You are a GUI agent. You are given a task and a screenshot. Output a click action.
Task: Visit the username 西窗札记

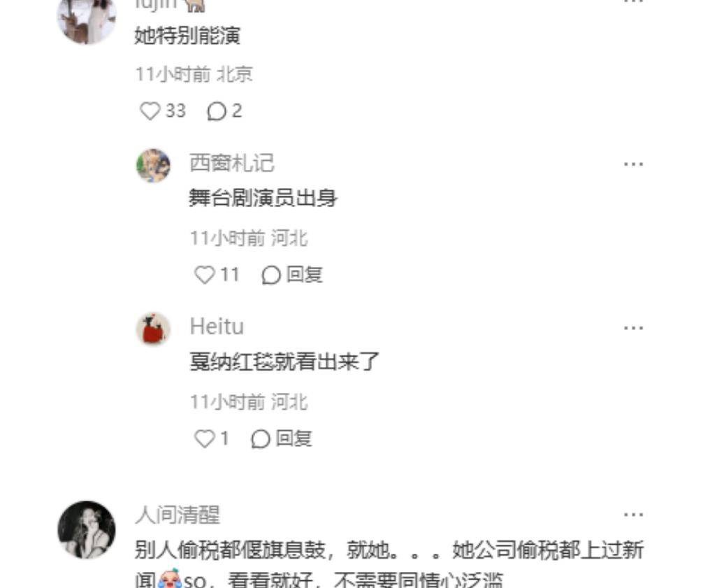coord(232,163)
